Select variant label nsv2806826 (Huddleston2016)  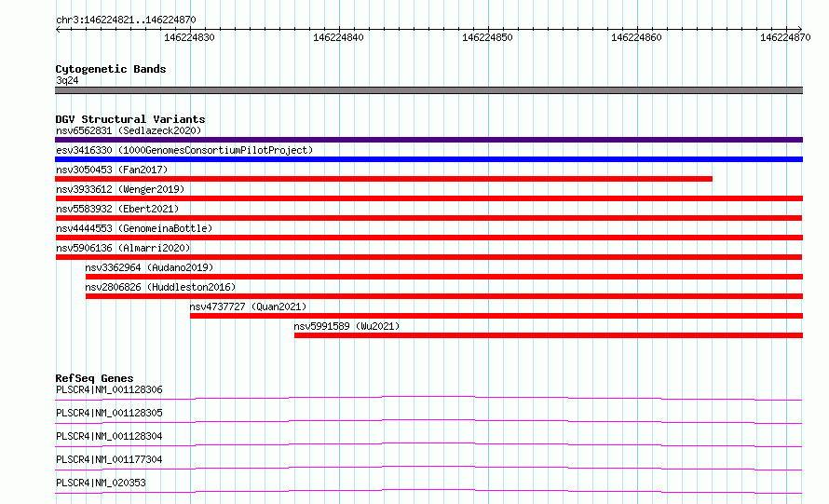pyautogui.click(x=161, y=287)
